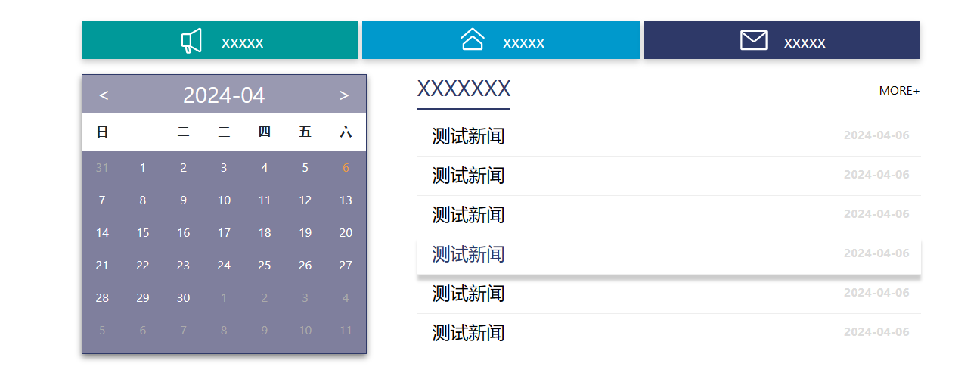Open the MORE+ link
Image resolution: width=980 pixels, height=376 pixels.
(899, 91)
